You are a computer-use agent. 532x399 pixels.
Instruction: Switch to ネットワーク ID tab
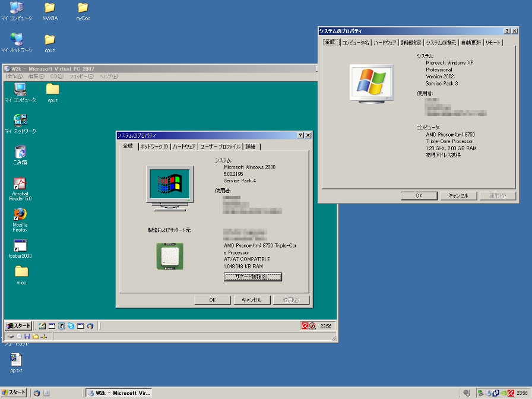pos(154,147)
